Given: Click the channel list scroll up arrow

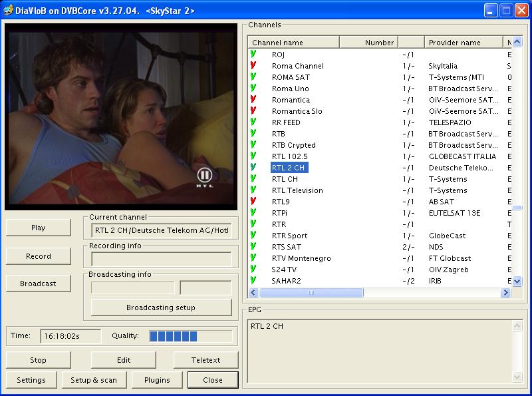Looking at the screenshot, I should coord(517,42).
